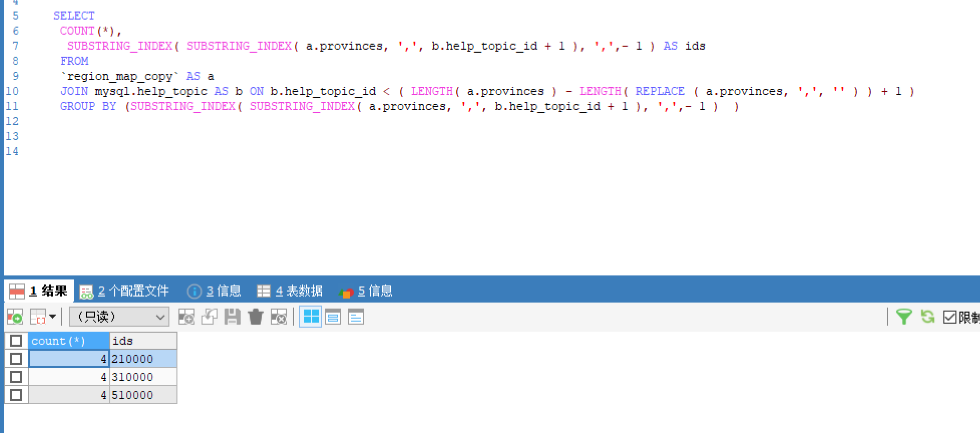Click GROUP BY keyword on line 11

(x=88, y=106)
